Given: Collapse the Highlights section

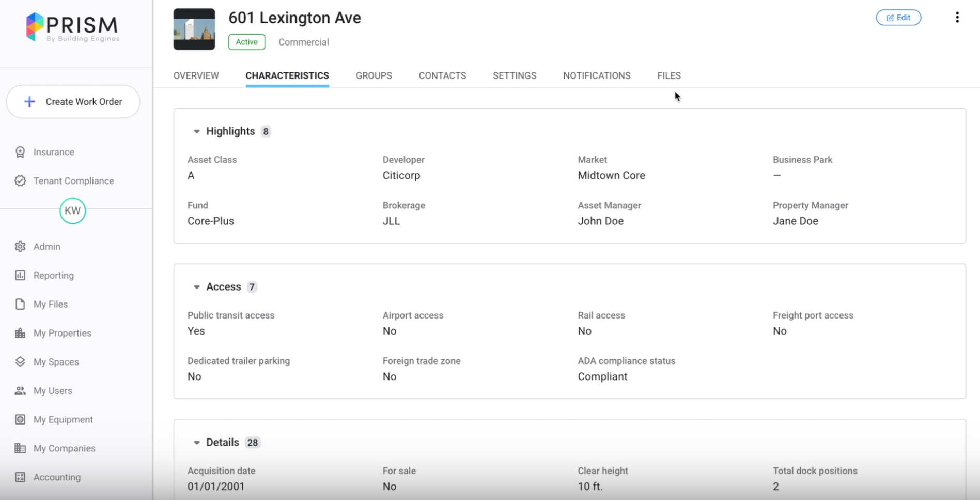Looking at the screenshot, I should (197, 132).
